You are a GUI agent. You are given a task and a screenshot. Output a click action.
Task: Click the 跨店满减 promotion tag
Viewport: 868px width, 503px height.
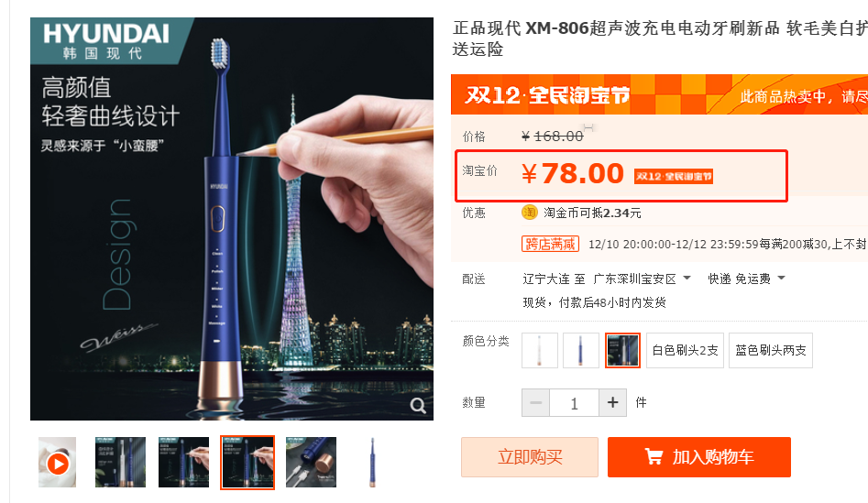coord(550,244)
